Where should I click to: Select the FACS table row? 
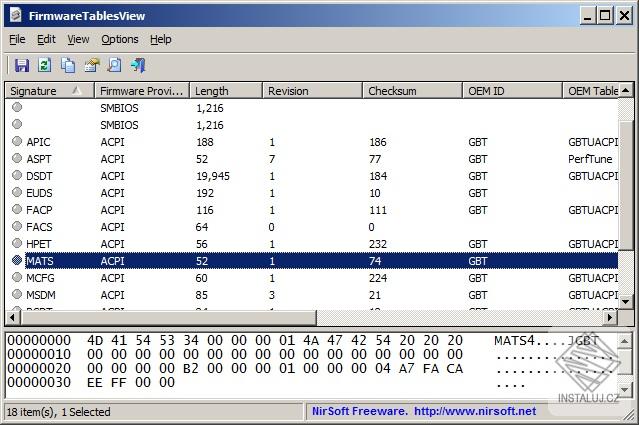[312, 227]
